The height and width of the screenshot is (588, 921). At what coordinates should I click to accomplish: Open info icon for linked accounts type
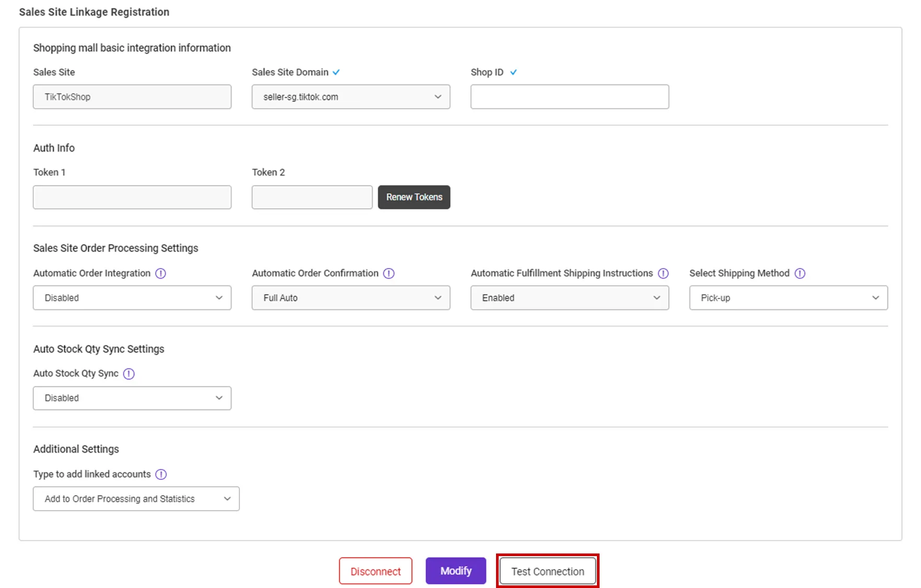click(161, 474)
